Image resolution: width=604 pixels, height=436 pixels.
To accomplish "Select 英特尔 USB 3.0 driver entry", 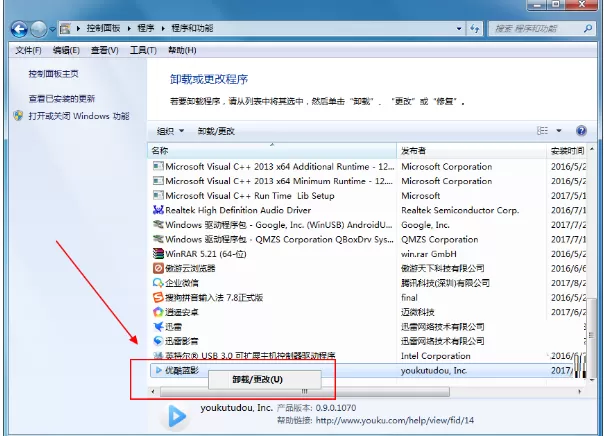I will (250, 356).
